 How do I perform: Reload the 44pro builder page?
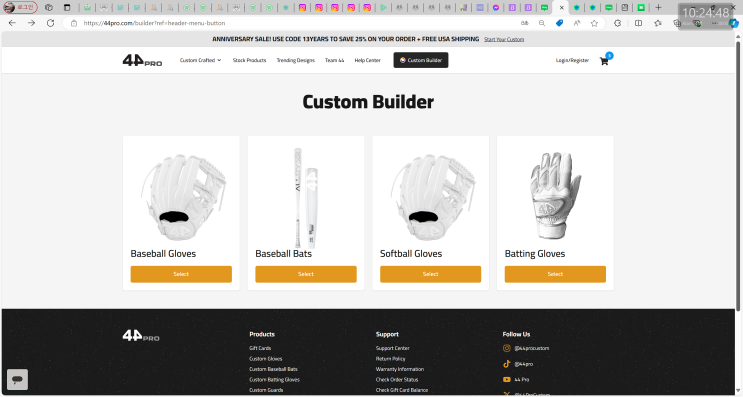tap(50, 23)
